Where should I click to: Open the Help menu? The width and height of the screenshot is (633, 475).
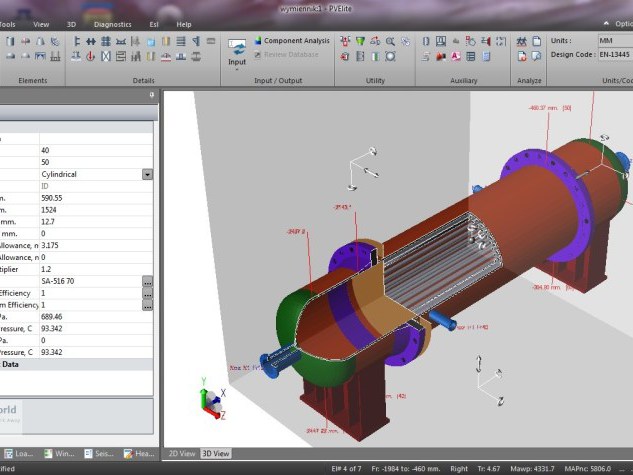pos(184,23)
